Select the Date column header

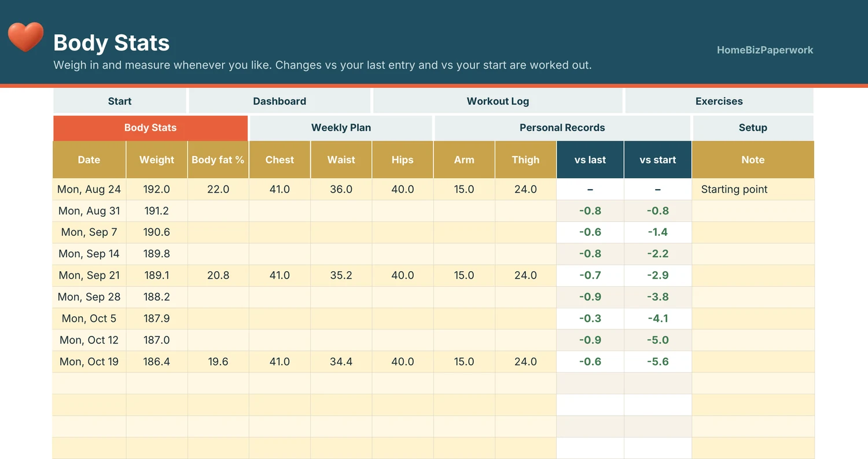[89, 160]
